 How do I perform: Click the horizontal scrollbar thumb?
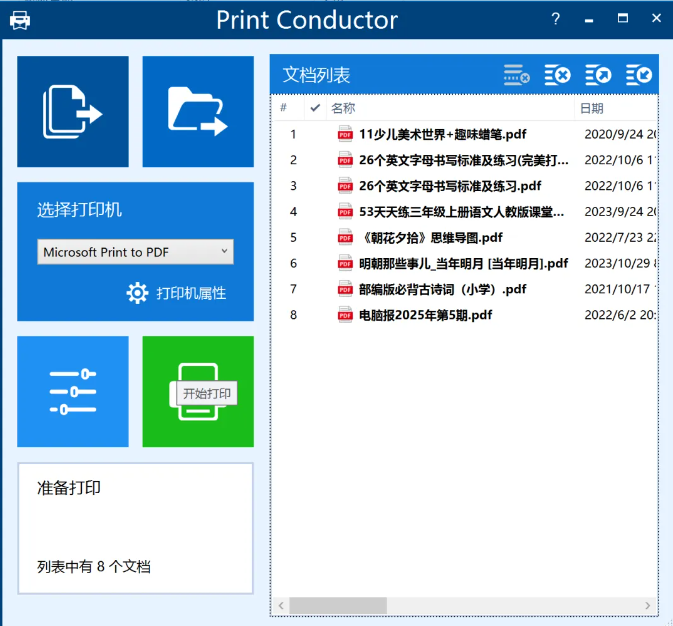pyautogui.click(x=338, y=605)
